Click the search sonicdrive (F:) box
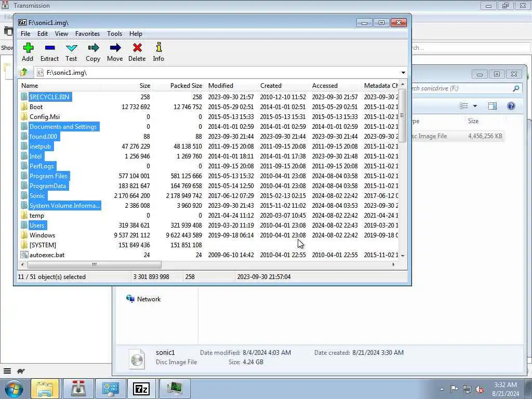This screenshot has height=399, width=532. pos(467,88)
